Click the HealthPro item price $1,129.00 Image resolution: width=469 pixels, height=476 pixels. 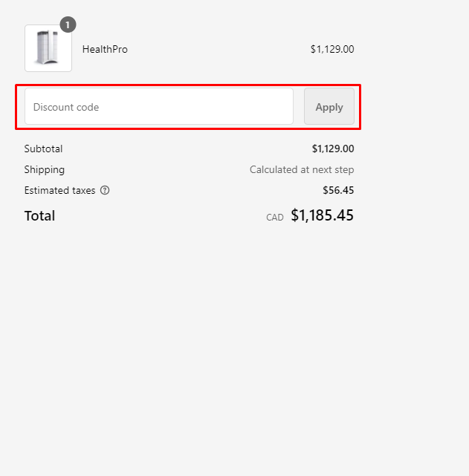(x=332, y=49)
